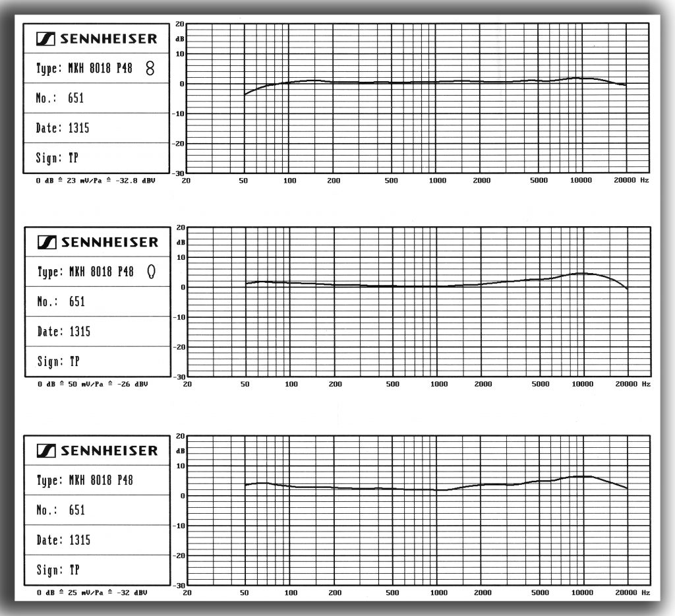Screen dimensions: 675x616
Task: Click the response curve in the 23 mV/Pa chart
Action: click(x=435, y=82)
